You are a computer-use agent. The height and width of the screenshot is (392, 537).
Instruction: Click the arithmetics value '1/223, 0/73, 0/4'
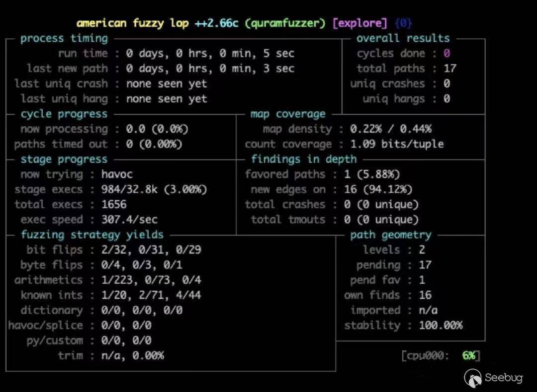click(x=151, y=280)
